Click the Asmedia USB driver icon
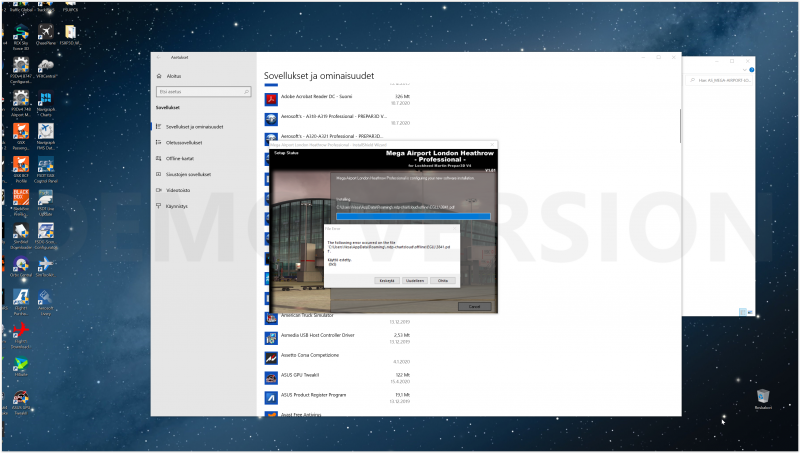 pos(271,338)
